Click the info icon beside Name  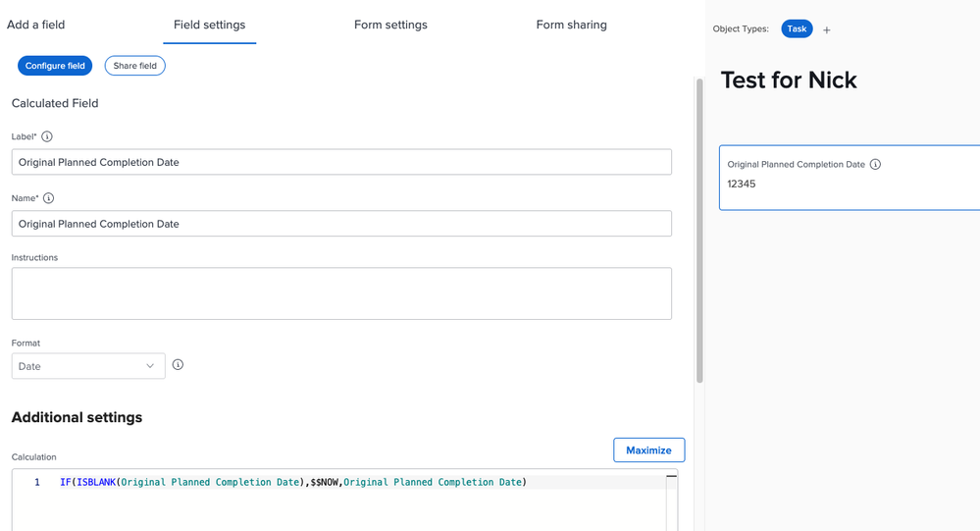[x=48, y=198]
